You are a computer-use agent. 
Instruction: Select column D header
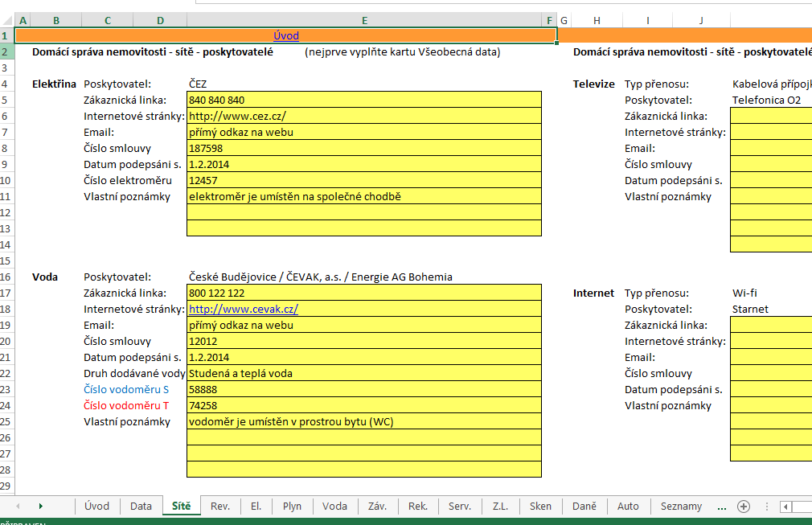pyautogui.click(x=160, y=21)
